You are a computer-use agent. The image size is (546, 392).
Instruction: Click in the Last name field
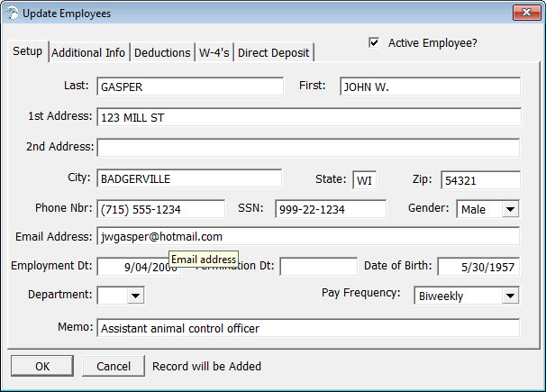(x=190, y=87)
